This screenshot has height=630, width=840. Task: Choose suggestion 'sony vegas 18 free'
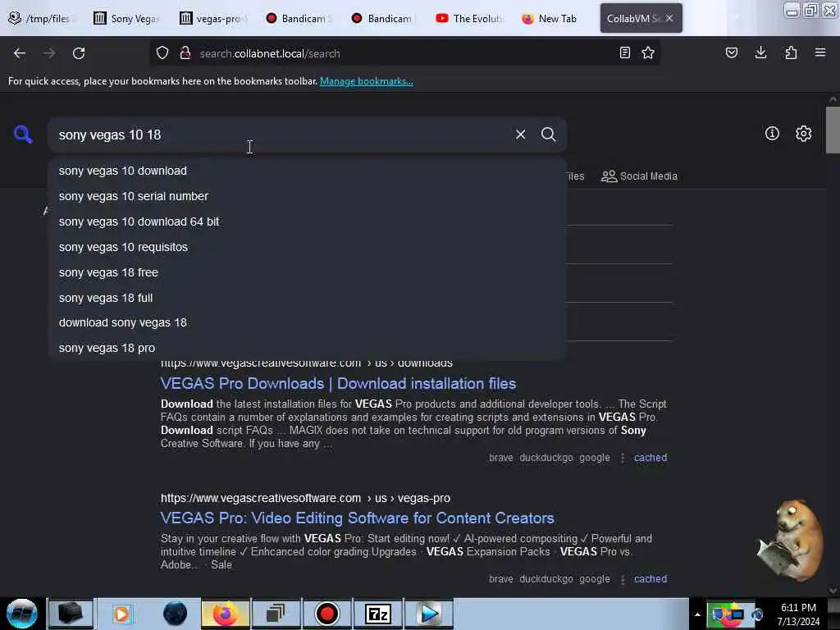coord(307,272)
